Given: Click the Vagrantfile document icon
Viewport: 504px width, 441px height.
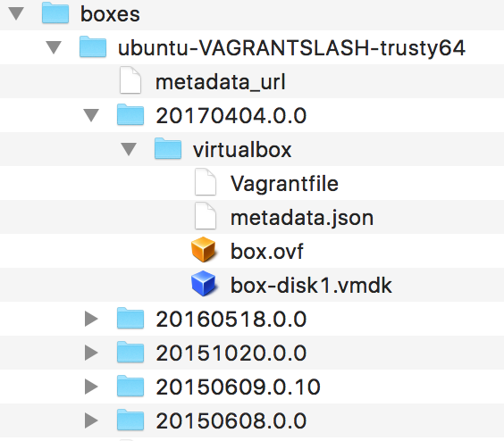Looking at the screenshot, I should pyautogui.click(x=205, y=182).
